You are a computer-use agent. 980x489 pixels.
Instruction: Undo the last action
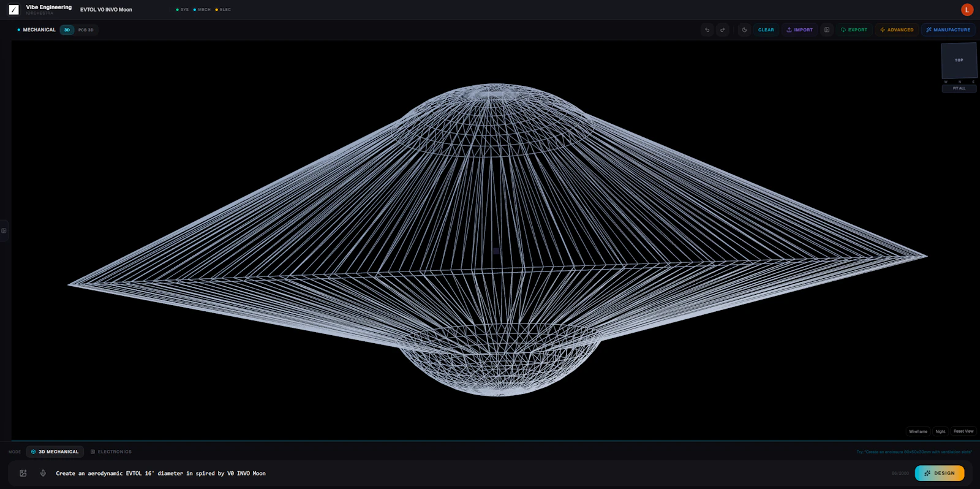point(707,29)
